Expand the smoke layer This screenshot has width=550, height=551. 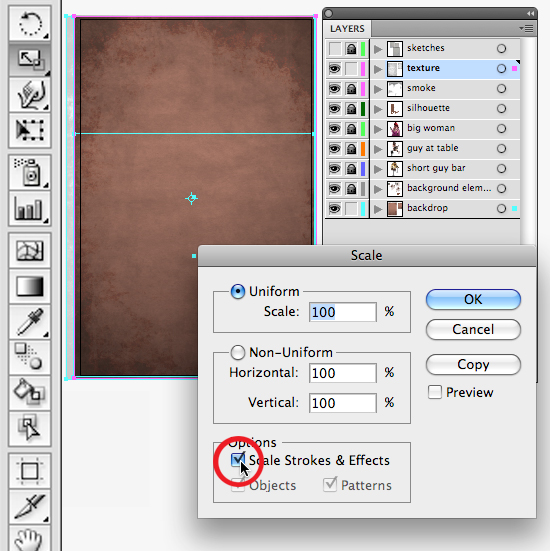point(378,89)
